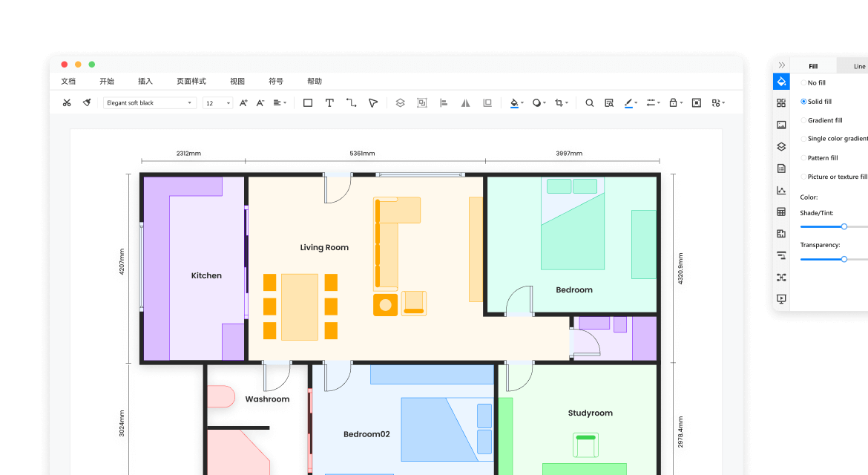Select the Pattern fill radio button

click(x=803, y=158)
